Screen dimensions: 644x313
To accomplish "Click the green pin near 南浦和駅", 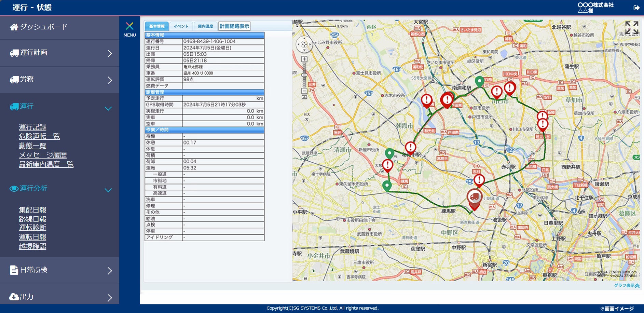I will [480, 82].
